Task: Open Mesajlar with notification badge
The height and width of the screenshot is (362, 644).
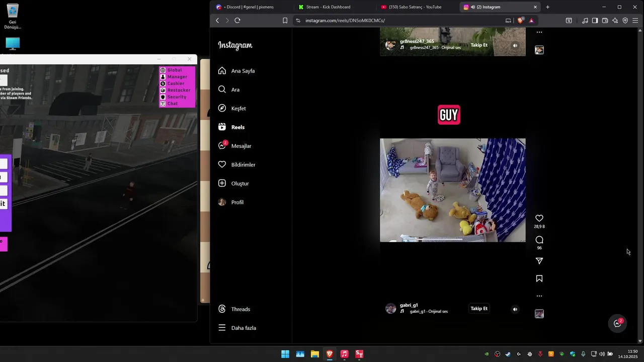Action: click(x=234, y=146)
